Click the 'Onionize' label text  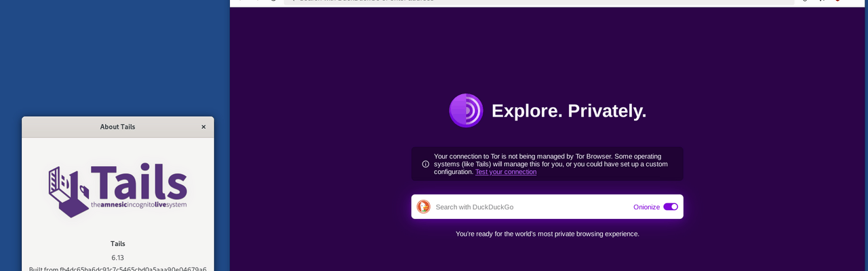(646, 207)
